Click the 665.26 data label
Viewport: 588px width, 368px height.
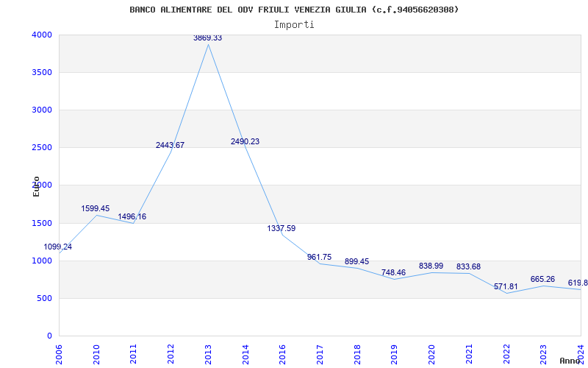pos(542,280)
